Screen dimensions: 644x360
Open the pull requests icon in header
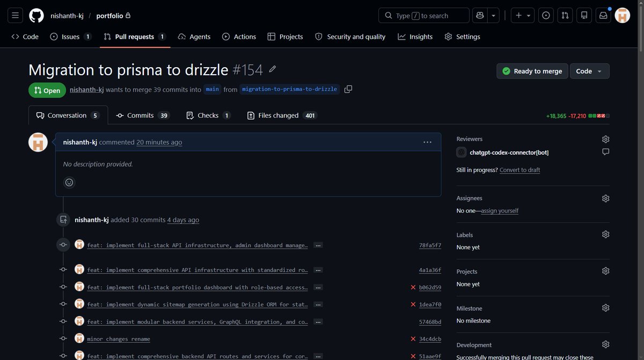pos(565,16)
